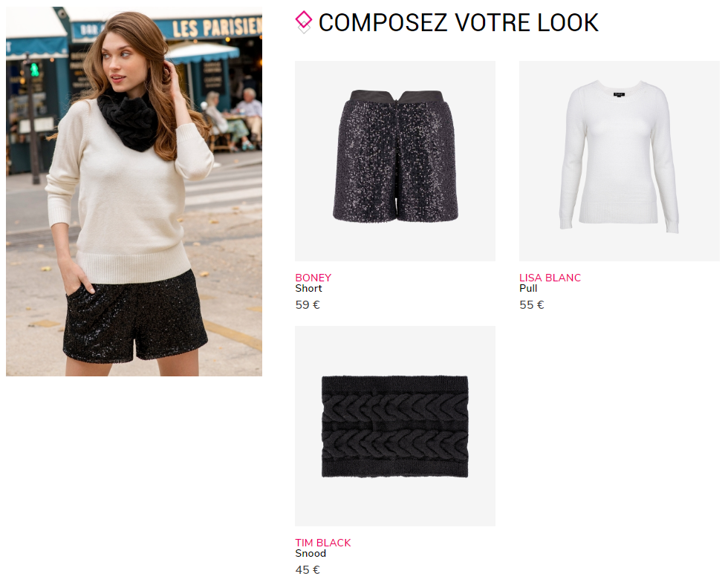The height and width of the screenshot is (582, 728).
Task: Follow the BONEY product name link
Action: (313, 278)
